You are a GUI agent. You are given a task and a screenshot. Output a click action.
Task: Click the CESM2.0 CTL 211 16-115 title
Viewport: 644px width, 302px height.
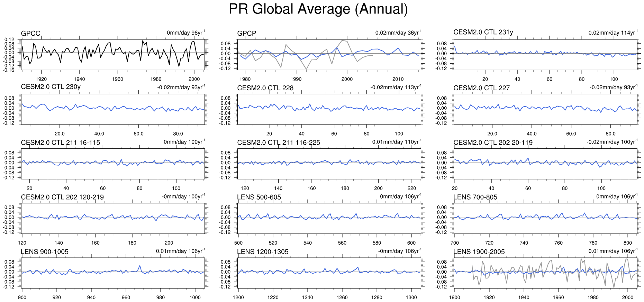point(60,143)
